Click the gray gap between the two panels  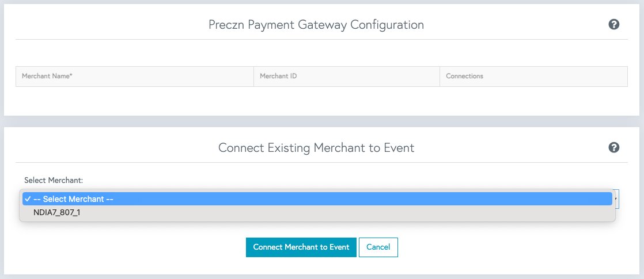pos(321,121)
